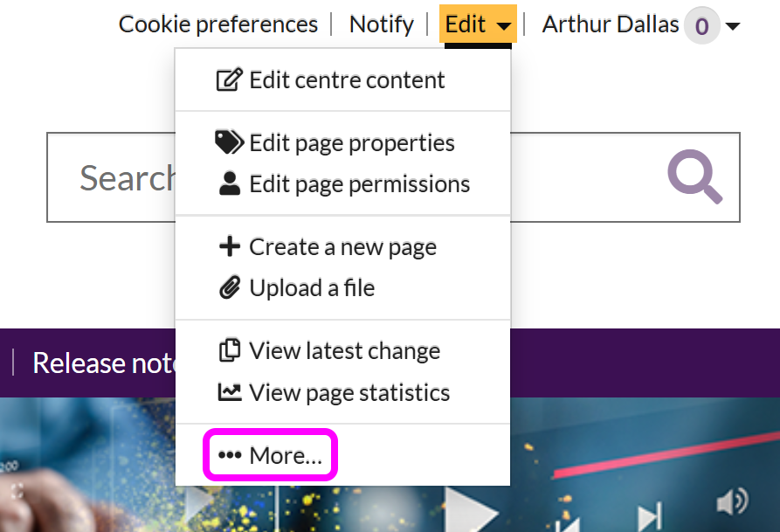Screen dimensions: 780x532
Task: Open the Arthur Dallas account name
Action: (x=610, y=24)
